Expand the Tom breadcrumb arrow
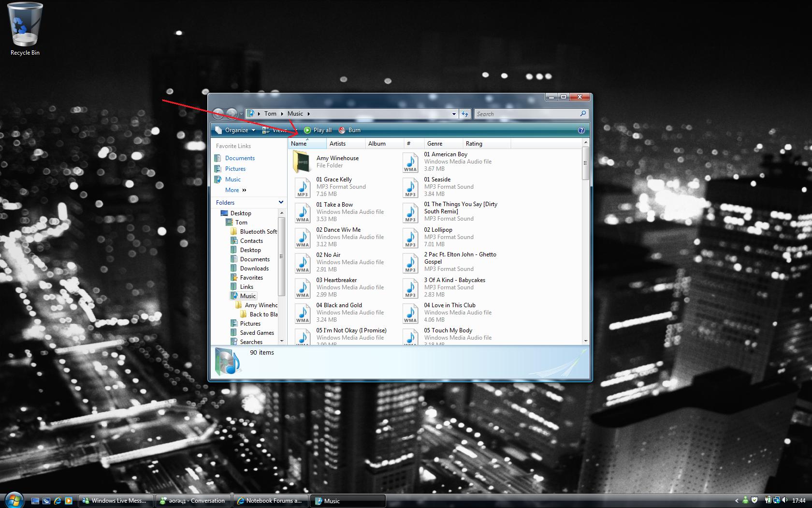Image resolution: width=812 pixels, height=508 pixels. click(x=282, y=114)
